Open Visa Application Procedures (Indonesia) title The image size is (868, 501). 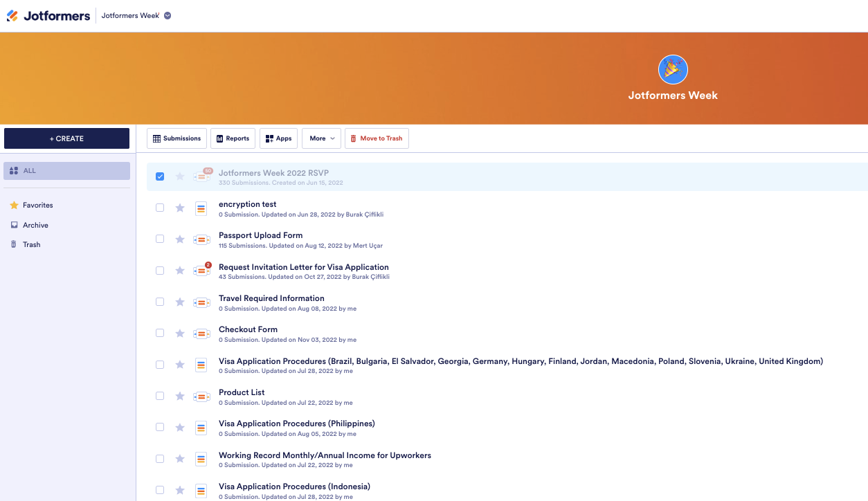tap(294, 486)
